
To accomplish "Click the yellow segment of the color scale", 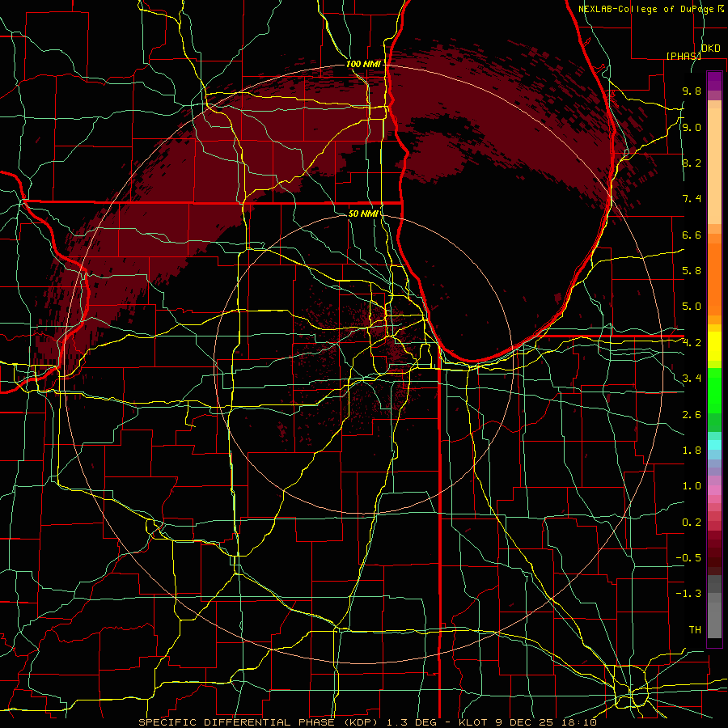I will [714, 346].
